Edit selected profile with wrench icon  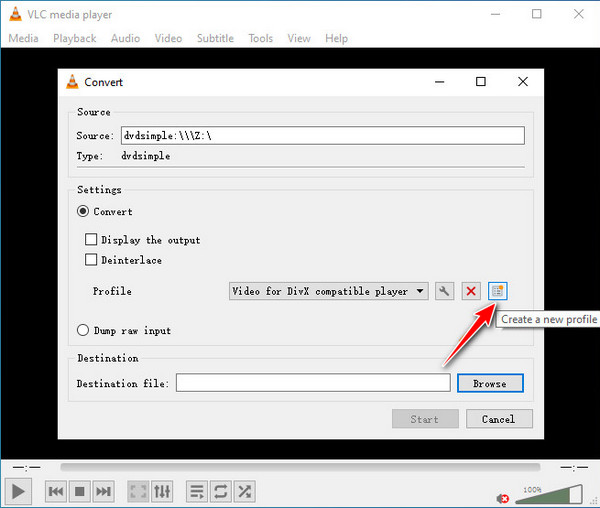click(444, 291)
